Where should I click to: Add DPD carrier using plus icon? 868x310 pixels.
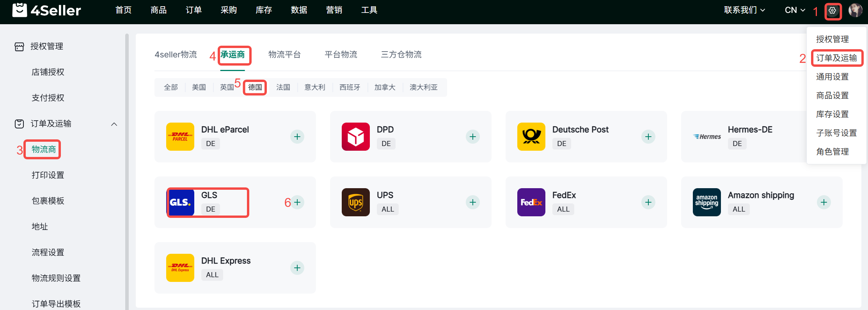pyautogui.click(x=473, y=137)
